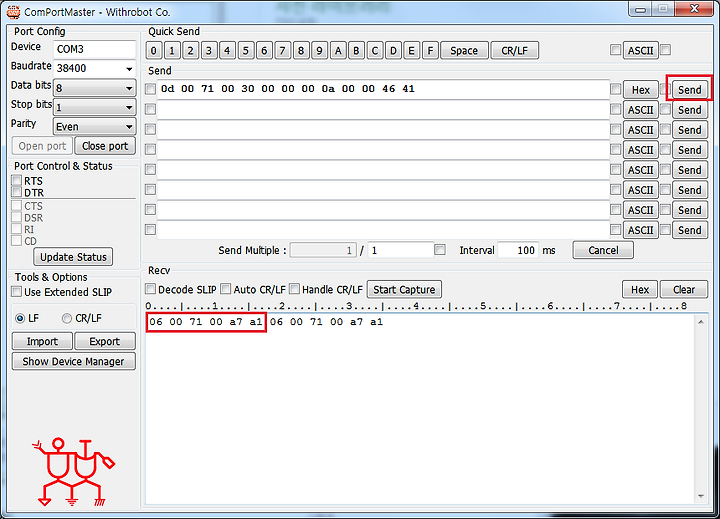Quick send hex digit 3 button
The image size is (720, 519).
pos(209,51)
